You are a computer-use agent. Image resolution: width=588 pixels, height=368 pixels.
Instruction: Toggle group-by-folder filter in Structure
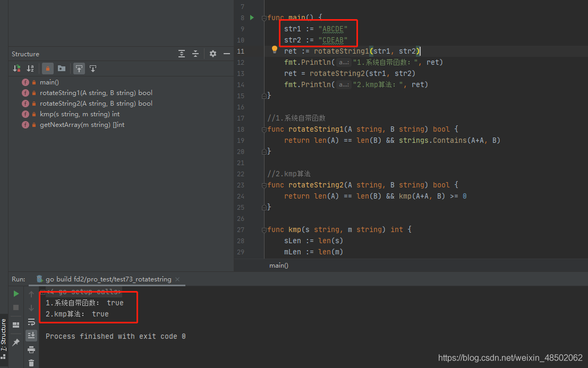coord(62,69)
